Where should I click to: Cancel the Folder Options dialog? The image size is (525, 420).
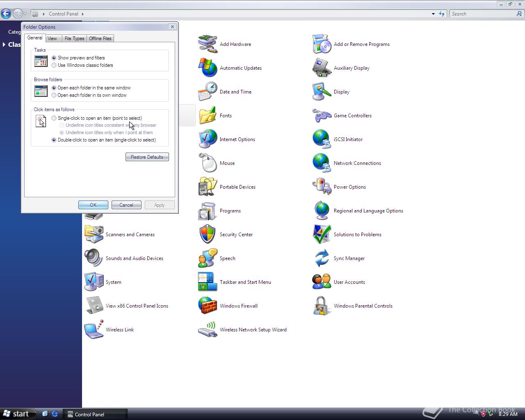(x=126, y=205)
